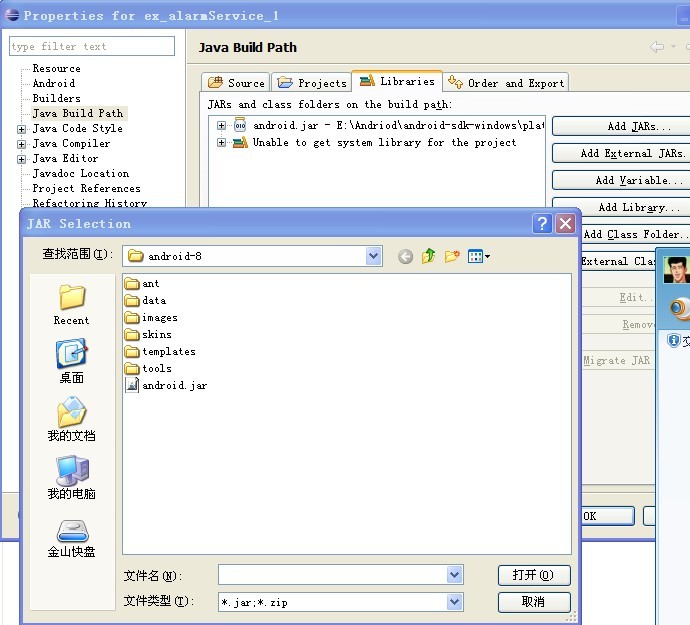
Task: Click the android.jar library icon in build path
Action: tap(240, 125)
